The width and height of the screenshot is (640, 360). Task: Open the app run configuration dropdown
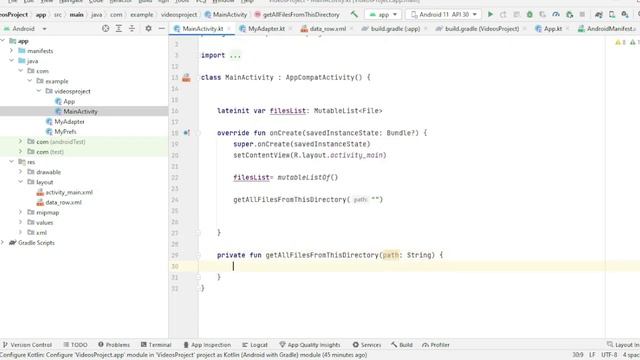383,14
